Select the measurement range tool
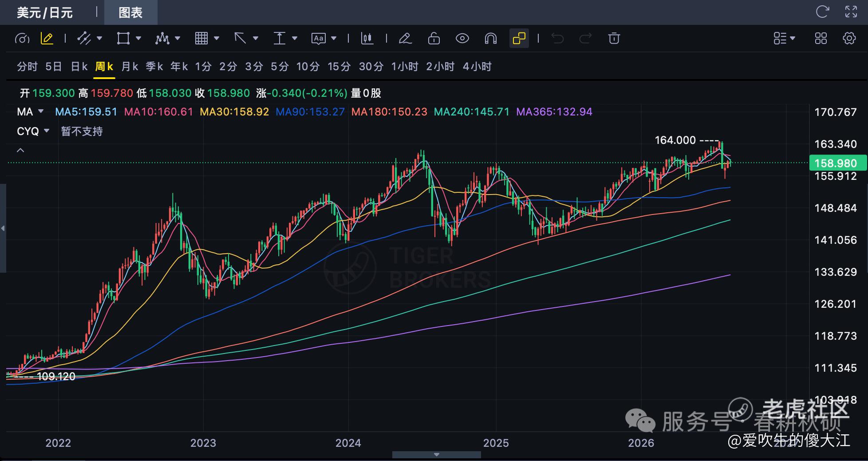 279,39
